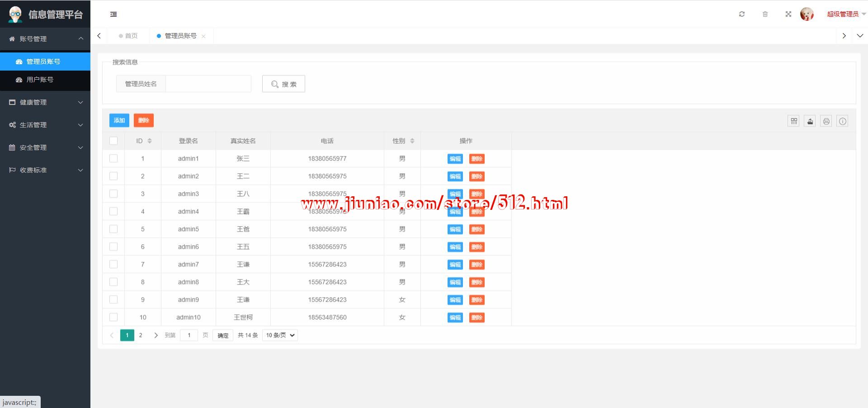
Task: Delete the admin10 row
Action: (477, 318)
